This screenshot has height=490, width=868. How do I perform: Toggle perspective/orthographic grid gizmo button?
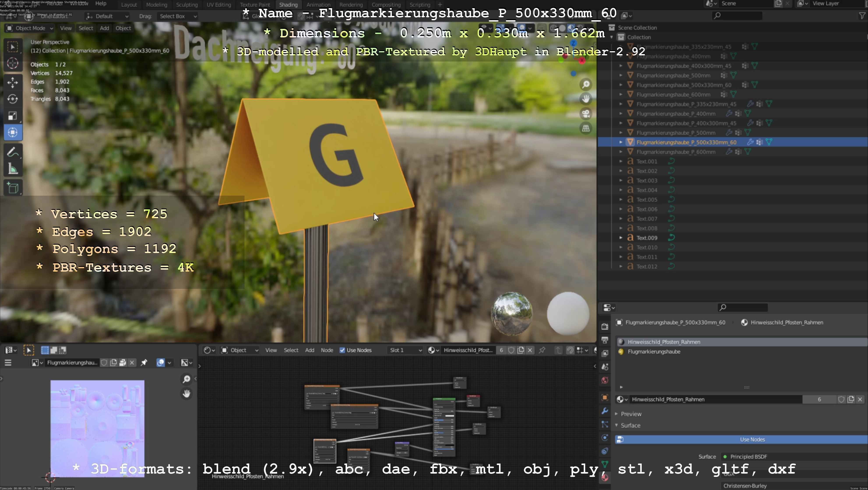586,128
